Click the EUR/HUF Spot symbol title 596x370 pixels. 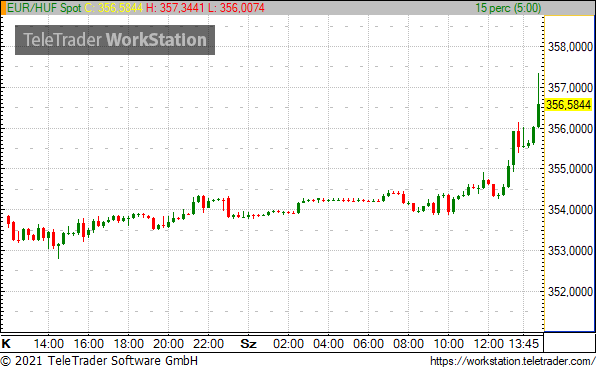(44, 8)
